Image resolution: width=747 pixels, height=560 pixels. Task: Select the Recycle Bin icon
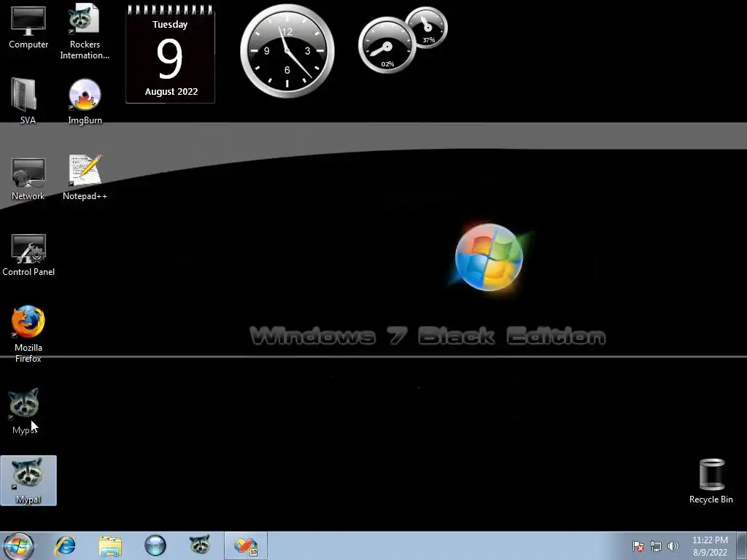point(711,481)
